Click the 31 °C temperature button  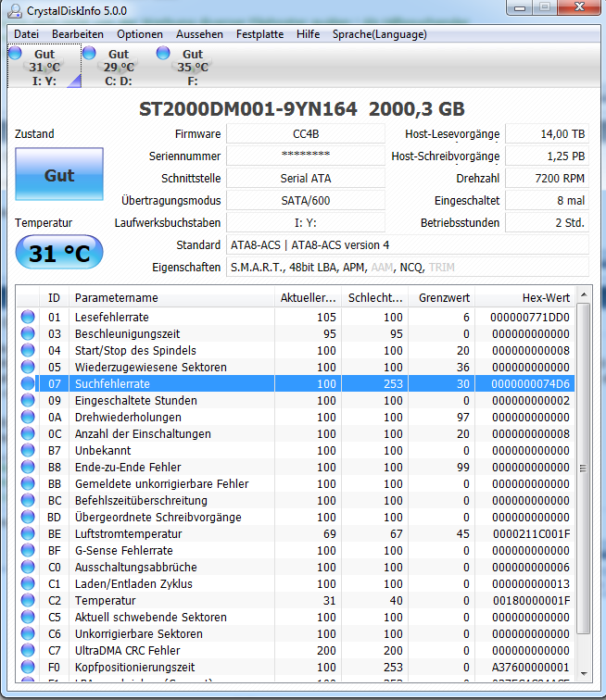pyautogui.click(x=59, y=252)
